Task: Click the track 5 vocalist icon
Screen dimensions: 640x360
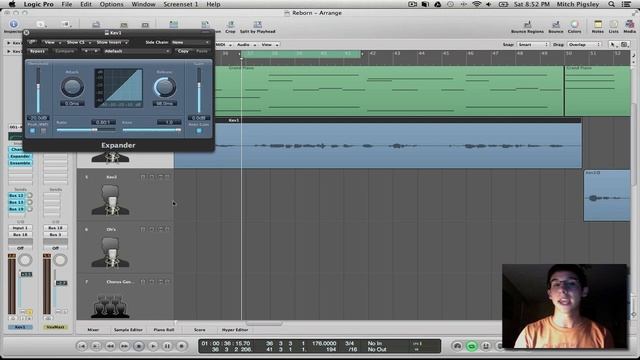Action: pyautogui.click(x=110, y=200)
